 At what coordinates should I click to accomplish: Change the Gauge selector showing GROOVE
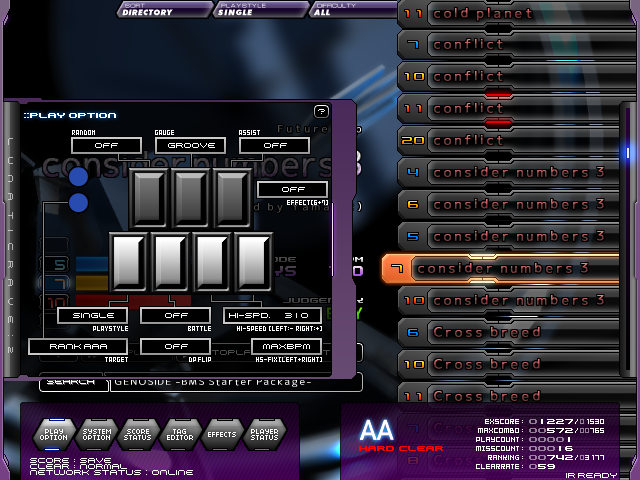click(190, 146)
